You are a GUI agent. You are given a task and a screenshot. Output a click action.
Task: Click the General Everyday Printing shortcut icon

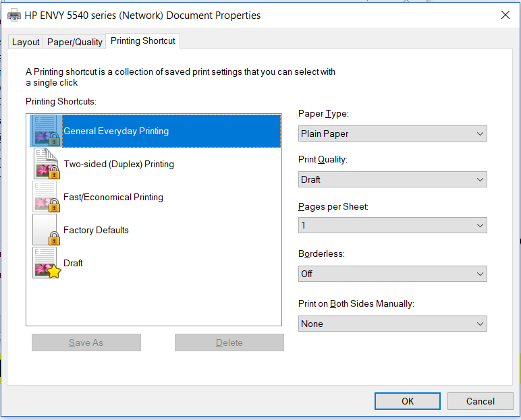[46, 131]
